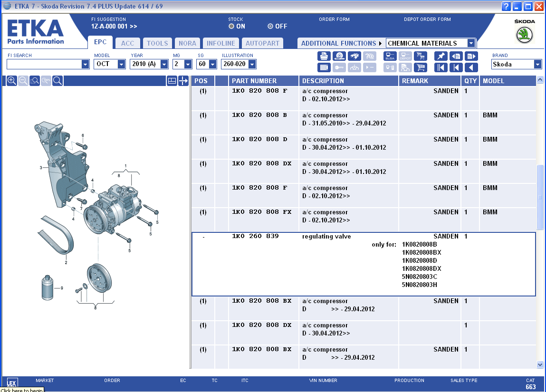Click the parts list scroll up arrow
This screenshot has width=546, height=392.
coord(540,79)
